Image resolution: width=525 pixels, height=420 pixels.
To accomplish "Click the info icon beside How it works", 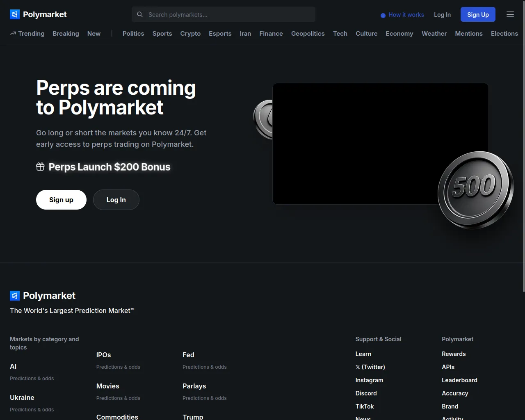I will [383, 15].
